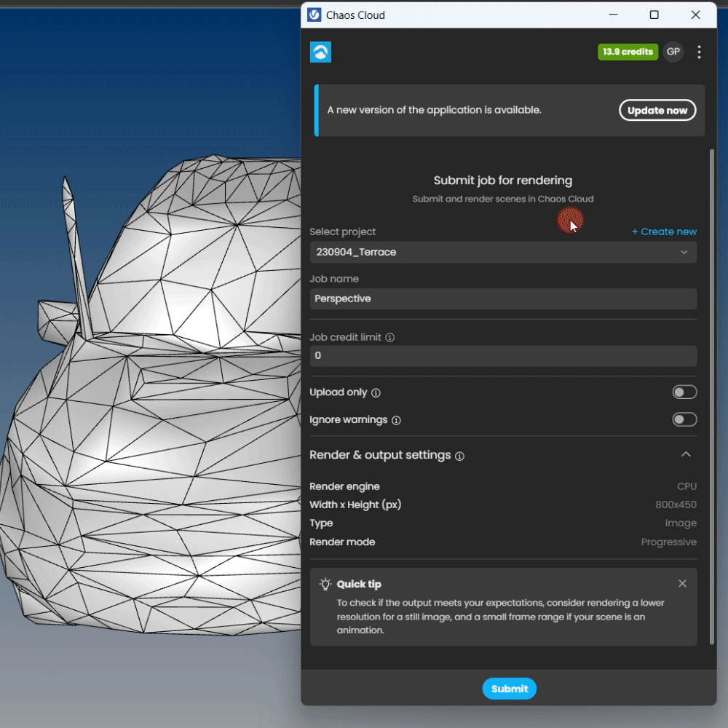Click the Submit button

[x=510, y=689]
